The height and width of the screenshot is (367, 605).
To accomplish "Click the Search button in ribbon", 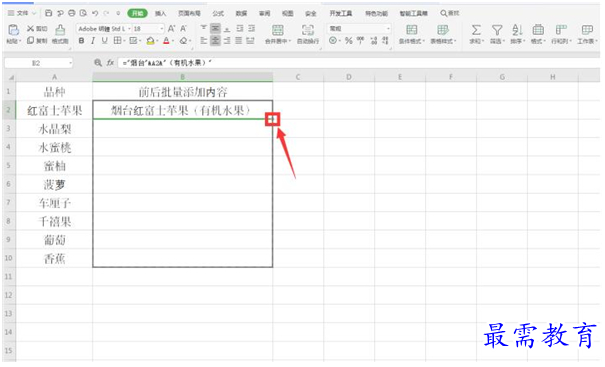I will pyautogui.click(x=450, y=13).
